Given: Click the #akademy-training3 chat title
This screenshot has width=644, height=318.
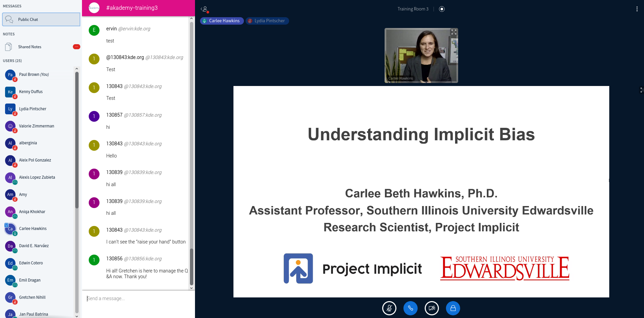Looking at the screenshot, I should click(132, 8).
